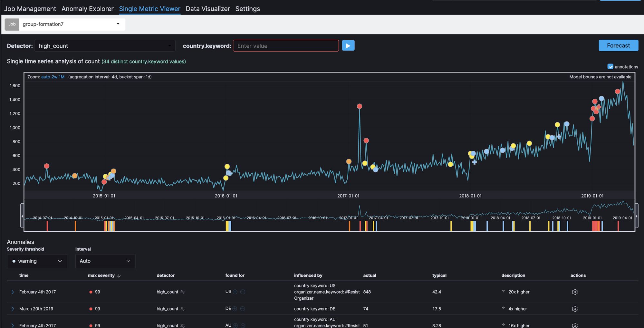This screenshot has height=328, width=644.
Task: Toggle the annotations checkbox
Action: tap(610, 67)
